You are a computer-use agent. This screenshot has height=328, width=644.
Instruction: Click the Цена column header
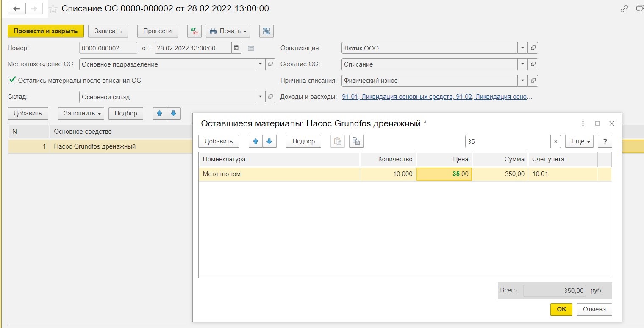pos(444,159)
